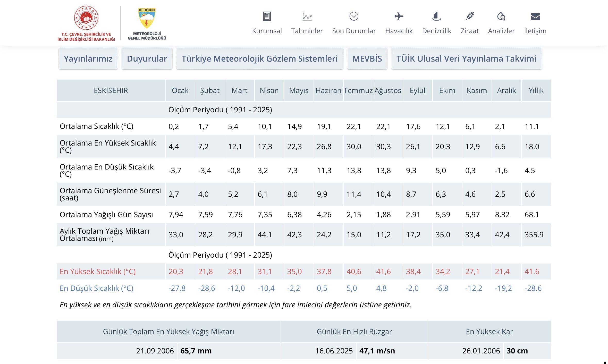608x364 pixels.
Task: Open the Yayınlarımız button
Action: [x=88, y=59]
